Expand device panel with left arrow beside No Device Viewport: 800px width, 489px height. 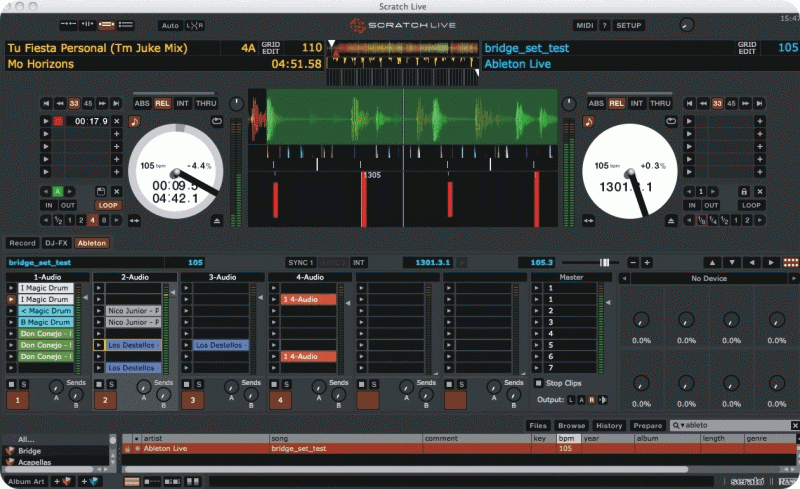(x=625, y=278)
